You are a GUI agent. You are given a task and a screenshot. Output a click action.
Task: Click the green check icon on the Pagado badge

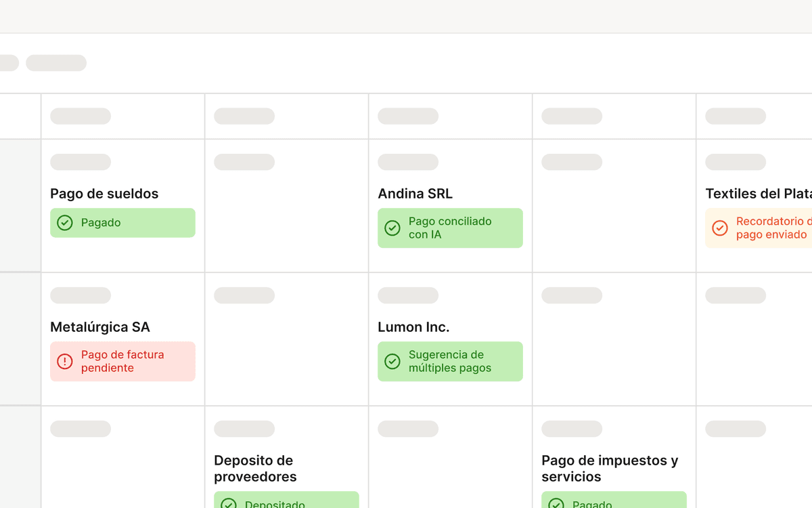click(x=64, y=222)
